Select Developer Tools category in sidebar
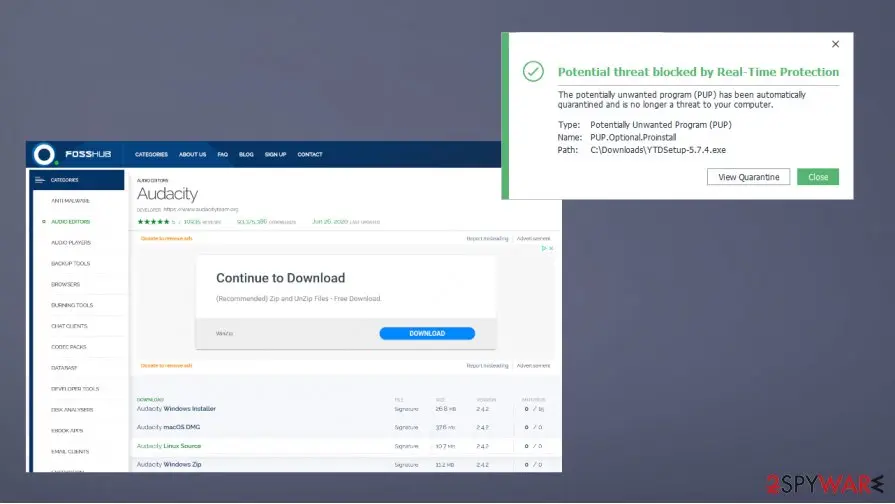This screenshot has height=504, width=895. 75,389
